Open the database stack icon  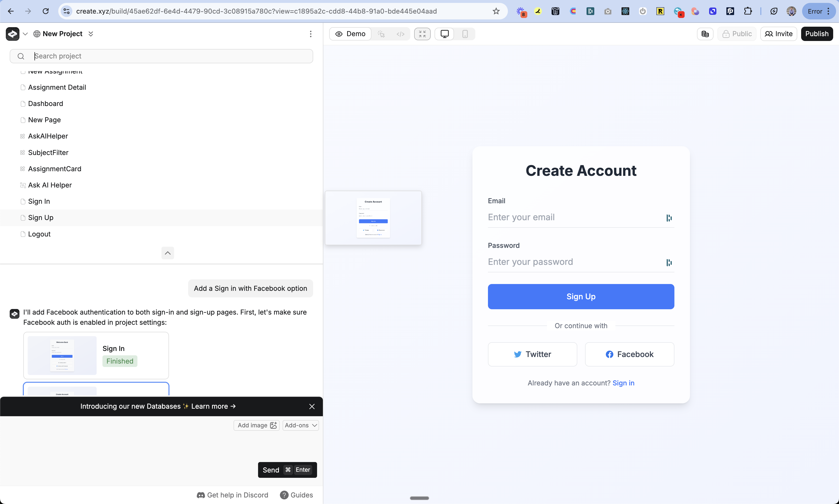(705, 34)
